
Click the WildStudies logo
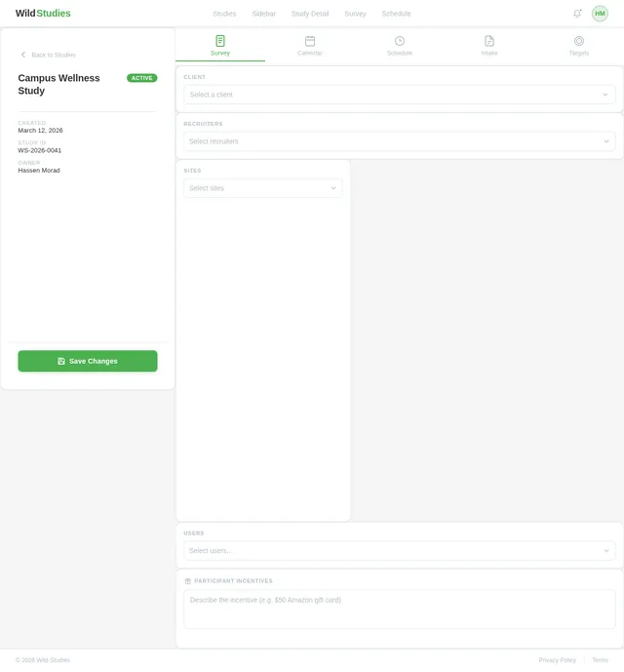tap(43, 14)
